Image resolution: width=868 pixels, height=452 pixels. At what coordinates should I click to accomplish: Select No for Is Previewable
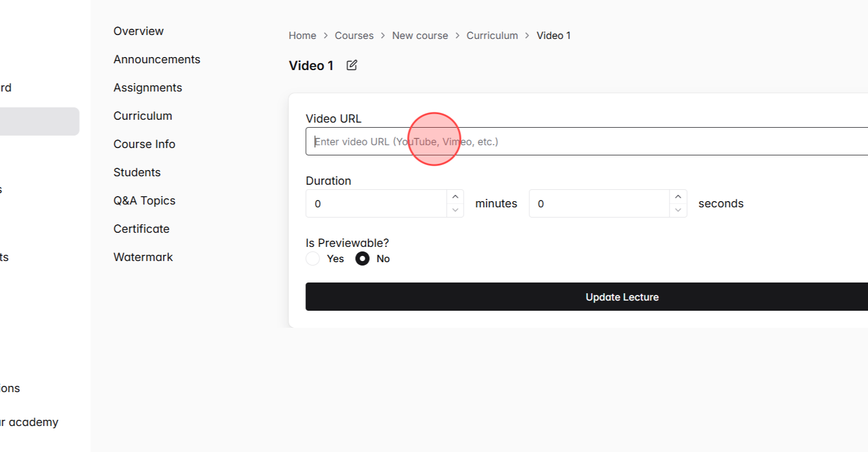pyautogui.click(x=362, y=258)
